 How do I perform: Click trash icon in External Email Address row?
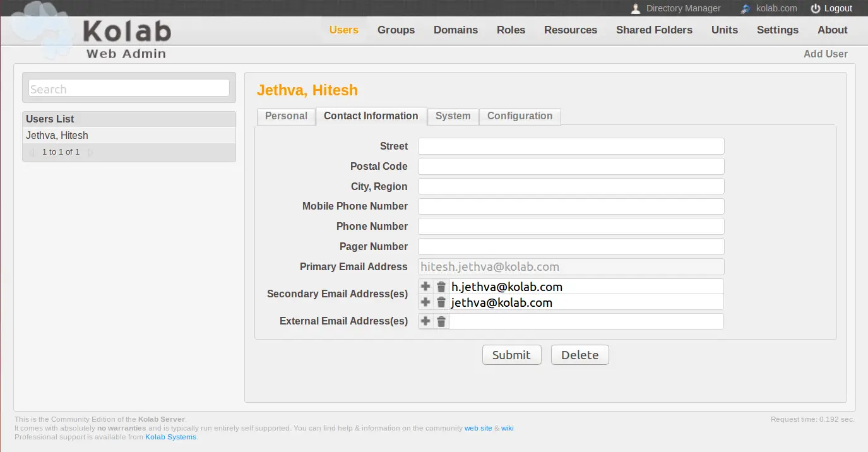[x=441, y=321]
